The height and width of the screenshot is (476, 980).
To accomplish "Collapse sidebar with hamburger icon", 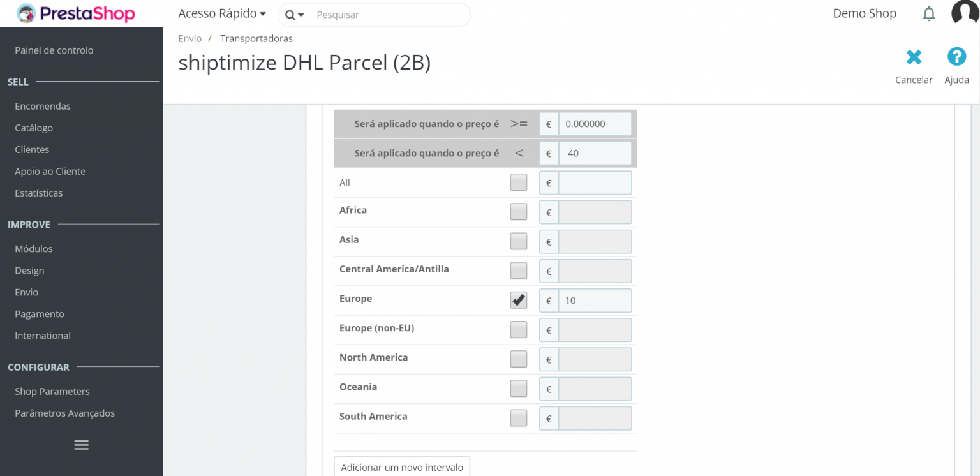I will [81, 445].
